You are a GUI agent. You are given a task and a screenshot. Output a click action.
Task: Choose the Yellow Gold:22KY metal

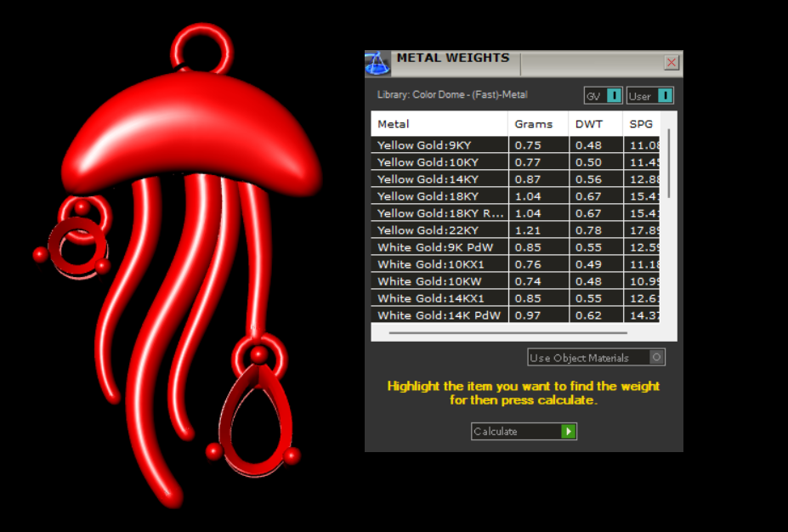click(515, 230)
